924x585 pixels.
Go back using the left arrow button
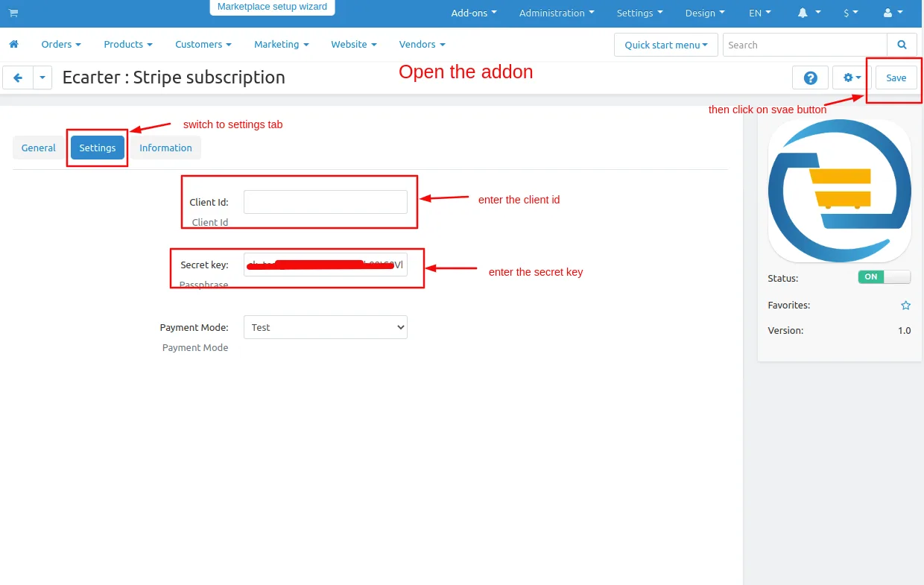pos(18,78)
